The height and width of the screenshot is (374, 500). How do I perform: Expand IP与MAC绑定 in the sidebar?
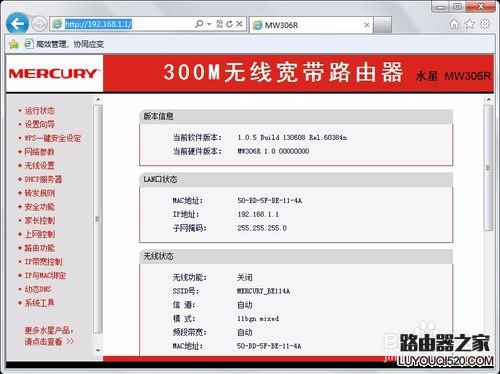click(x=45, y=275)
